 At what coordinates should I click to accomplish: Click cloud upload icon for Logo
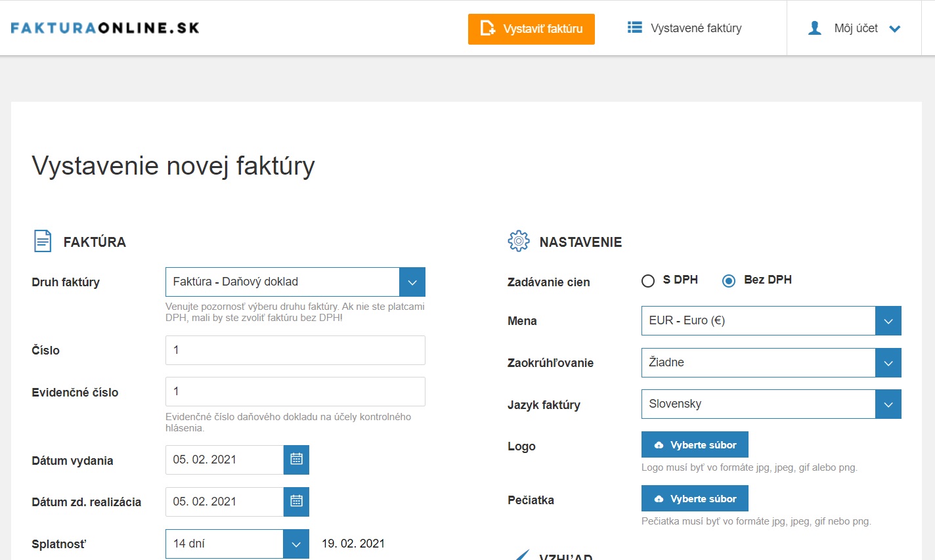[659, 445]
